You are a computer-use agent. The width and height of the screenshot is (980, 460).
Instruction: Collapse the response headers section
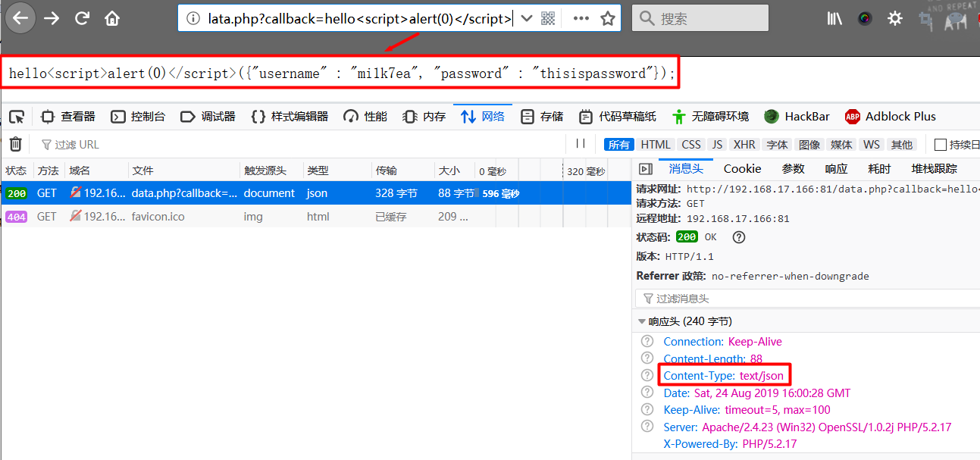coord(643,321)
